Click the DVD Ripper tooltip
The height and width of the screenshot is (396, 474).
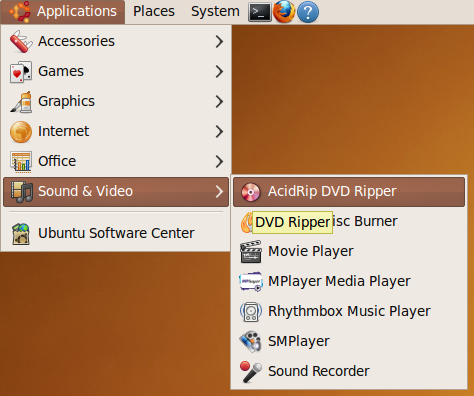tap(292, 222)
